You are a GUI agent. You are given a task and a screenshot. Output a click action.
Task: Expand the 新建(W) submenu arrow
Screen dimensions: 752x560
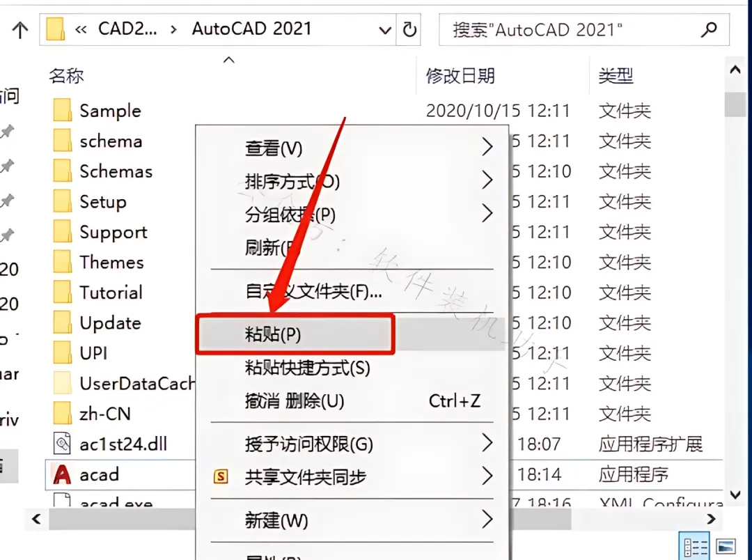pyautogui.click(x=487, y=519)
